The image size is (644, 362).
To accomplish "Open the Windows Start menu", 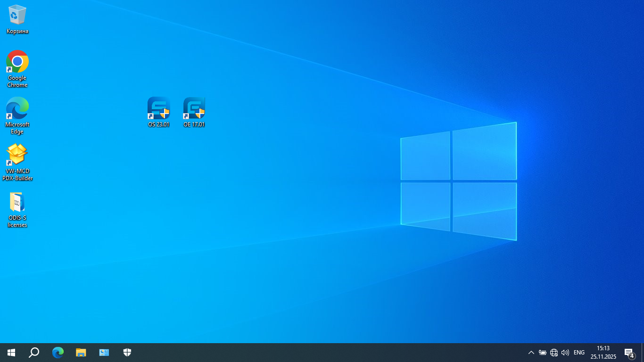I will pos(11,352).
